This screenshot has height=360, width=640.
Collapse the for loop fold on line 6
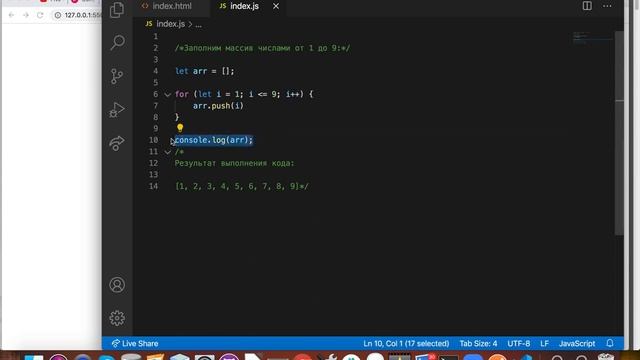[x=167, y=95]
